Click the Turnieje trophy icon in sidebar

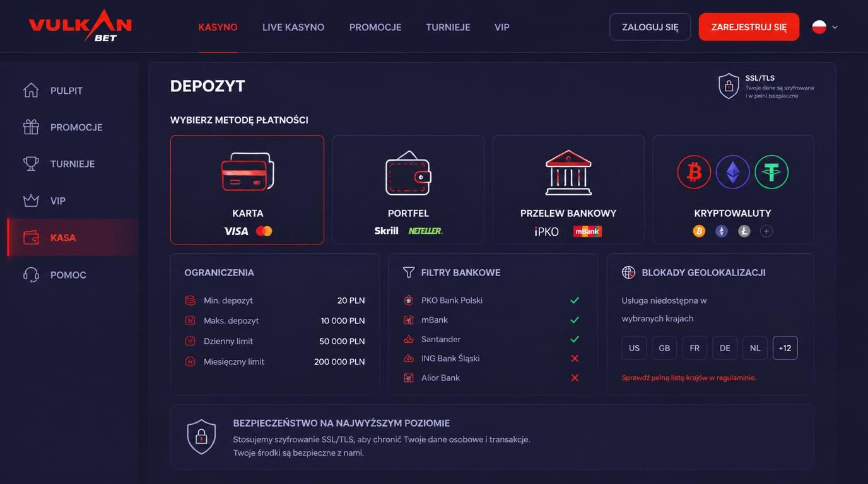[x=31, y=163]
